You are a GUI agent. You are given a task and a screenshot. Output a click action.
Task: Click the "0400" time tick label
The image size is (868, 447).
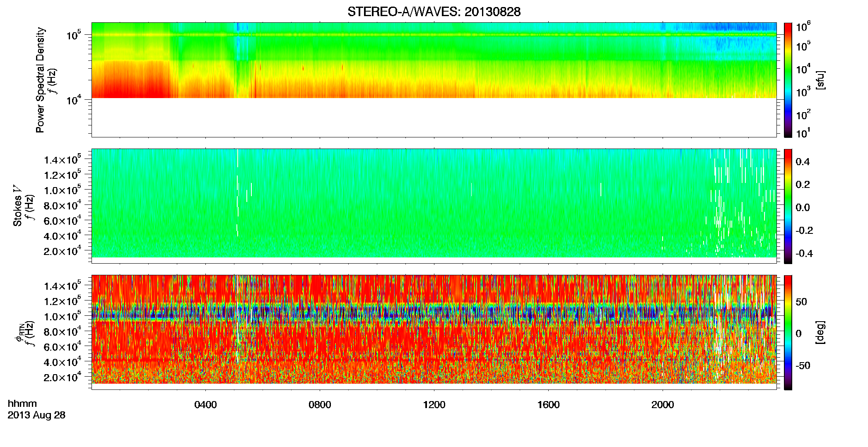click(205, 405)
